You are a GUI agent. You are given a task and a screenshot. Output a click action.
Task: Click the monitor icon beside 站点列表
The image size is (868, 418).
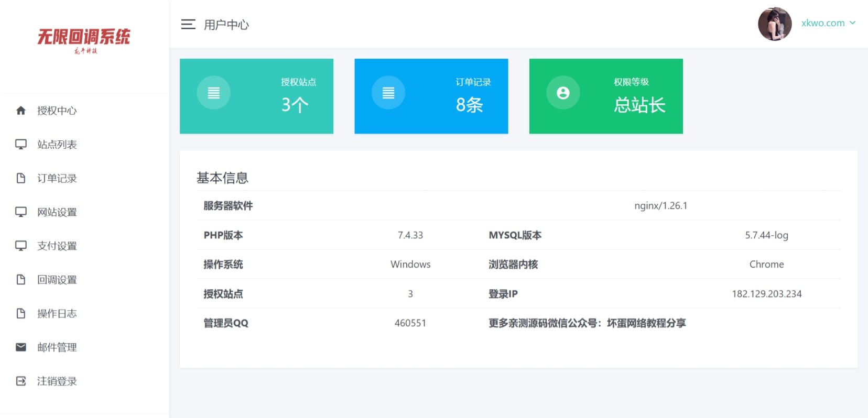coord(21,145)
